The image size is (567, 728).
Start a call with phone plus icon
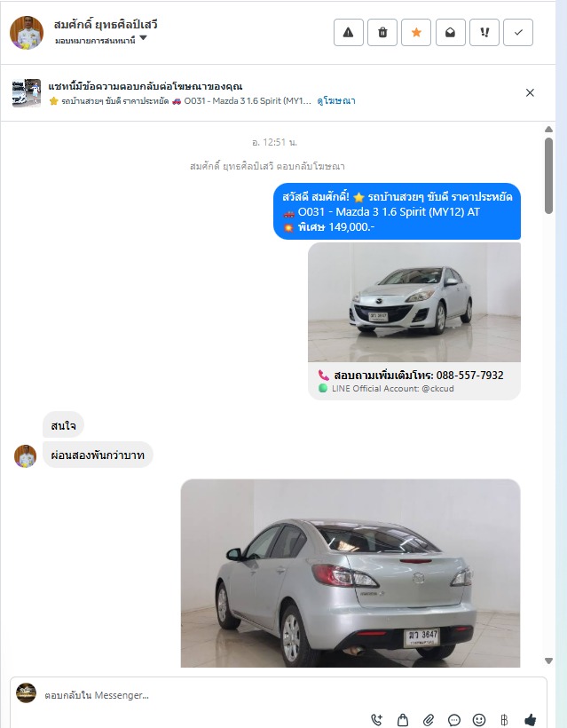tap(377, 720)
